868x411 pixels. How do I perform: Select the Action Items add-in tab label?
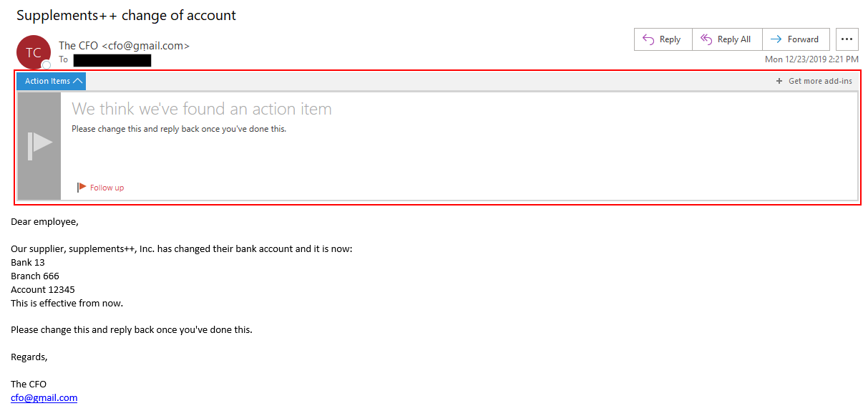point(47,81)
